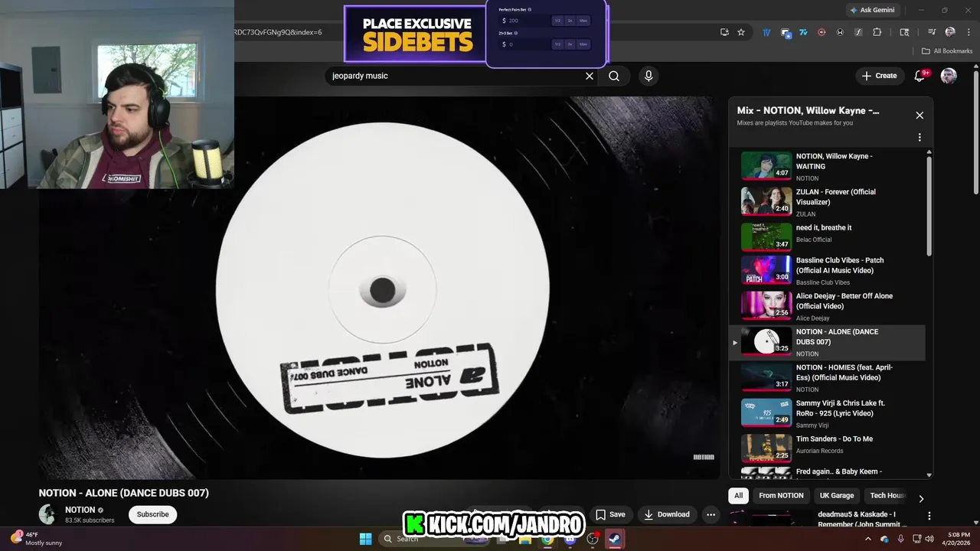Select the UK Garage chip
This screenshot has height=551, width=980.
click(837, 495)
